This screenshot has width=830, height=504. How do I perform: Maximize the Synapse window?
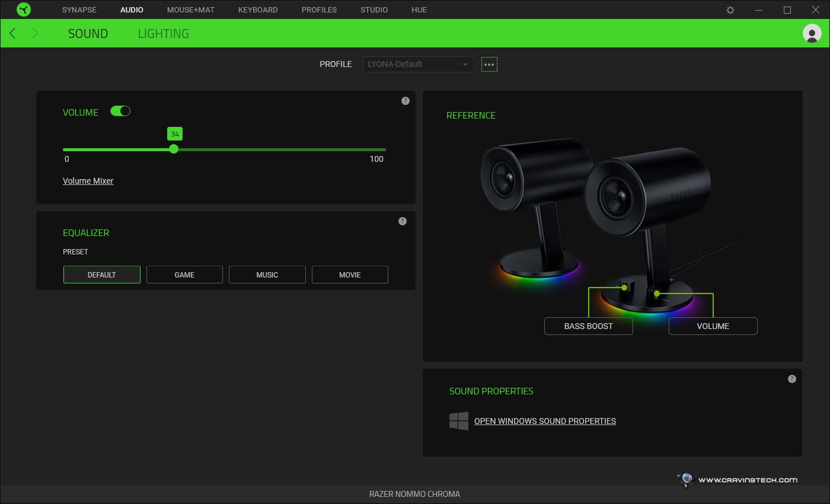pos(787,10)
